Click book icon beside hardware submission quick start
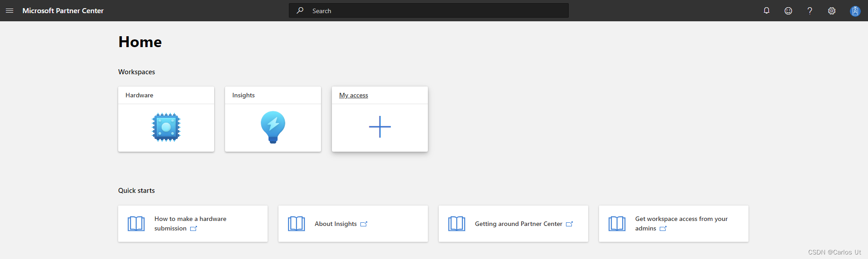 [x=136, y=224]
